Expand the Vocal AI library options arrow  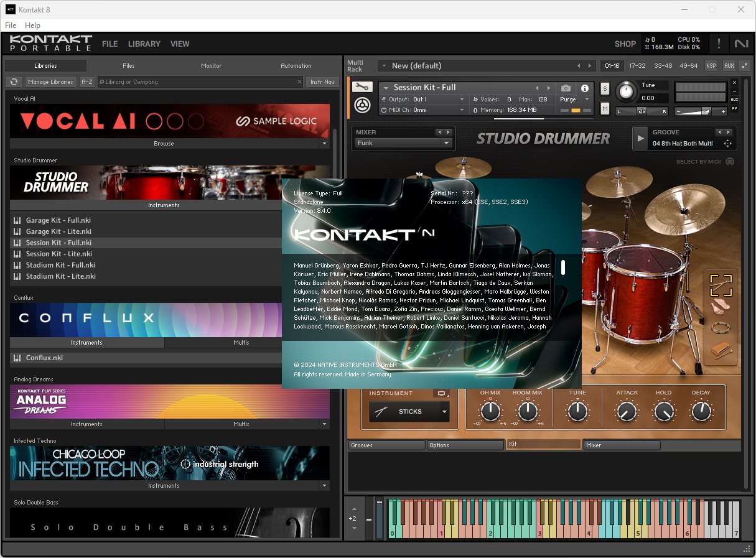(324, 144)
